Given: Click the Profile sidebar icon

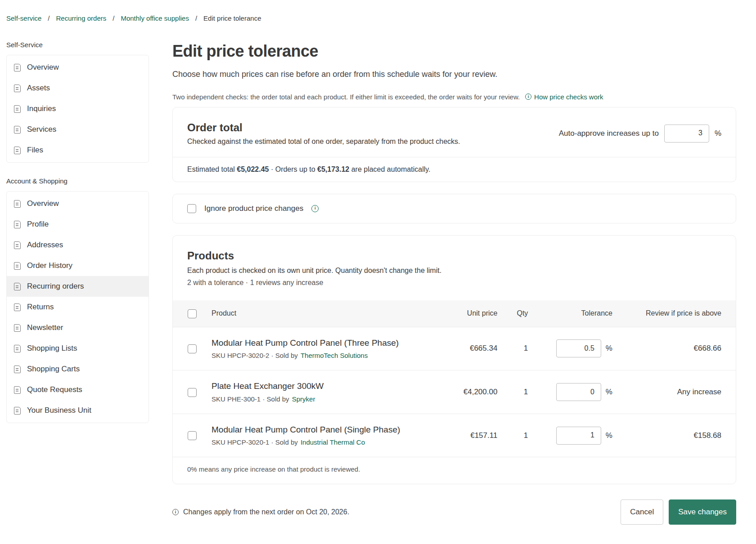Looking at the screenshot, I should 18,224.
